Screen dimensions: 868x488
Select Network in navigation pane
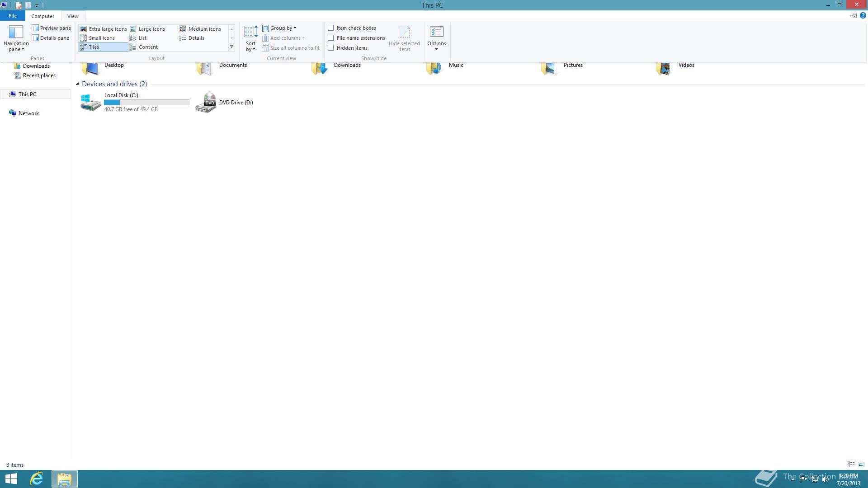(28, 113)
